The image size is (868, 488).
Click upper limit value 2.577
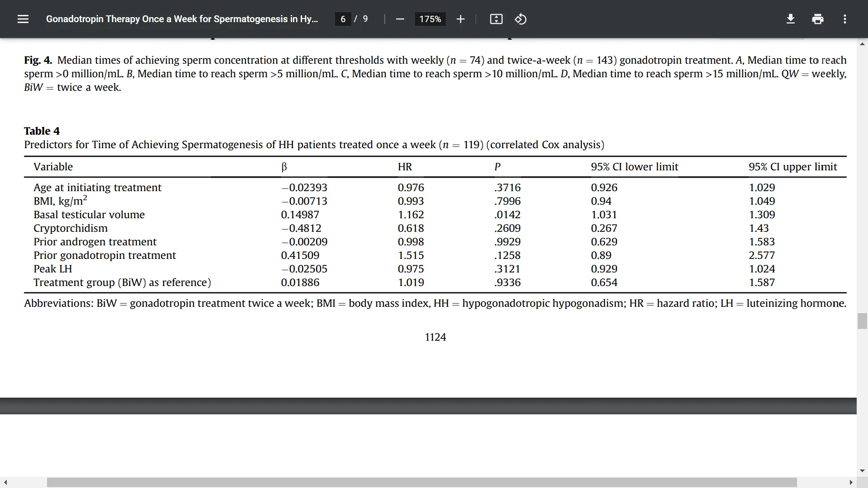(761, 255)
